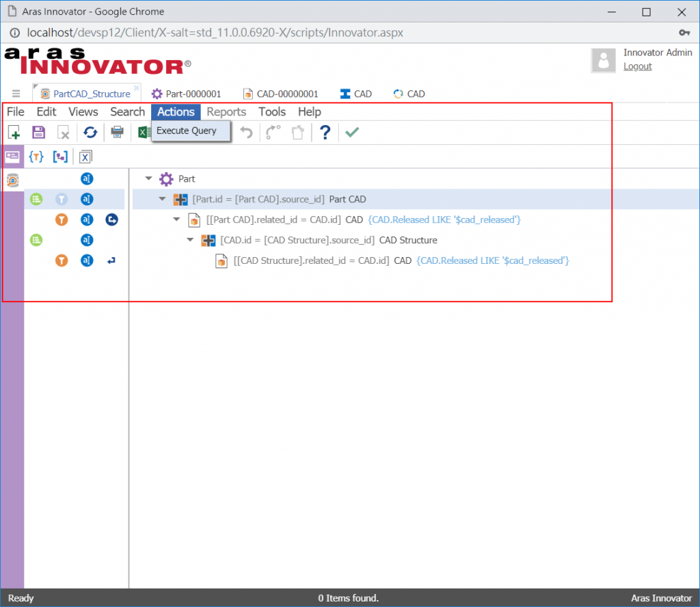This screenshot has height=607, width=700.
Task: Click the browser address bar URL
Action: (215, 33)
